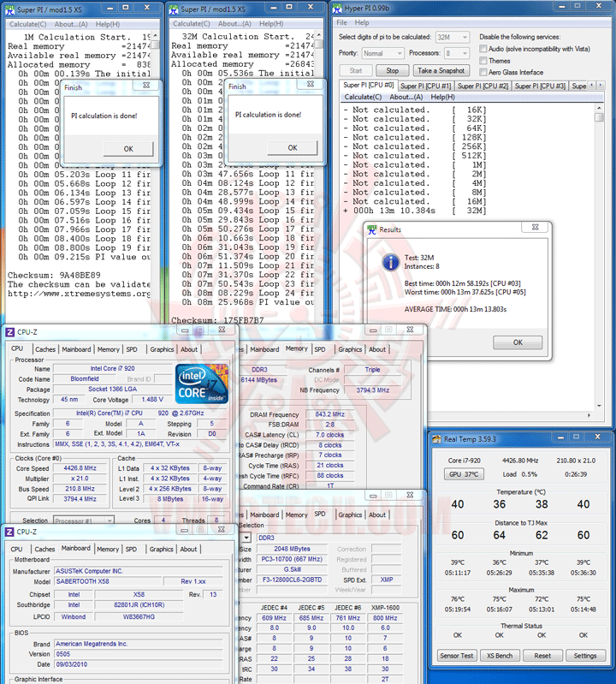Click the scroll up arrow in 1M Super PI
Viewport: 616px width, 684px height.
click(x=155, y=35)
